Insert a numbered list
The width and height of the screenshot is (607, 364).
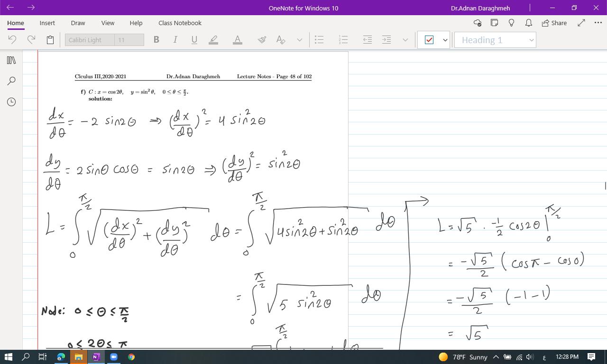point(343,40)
